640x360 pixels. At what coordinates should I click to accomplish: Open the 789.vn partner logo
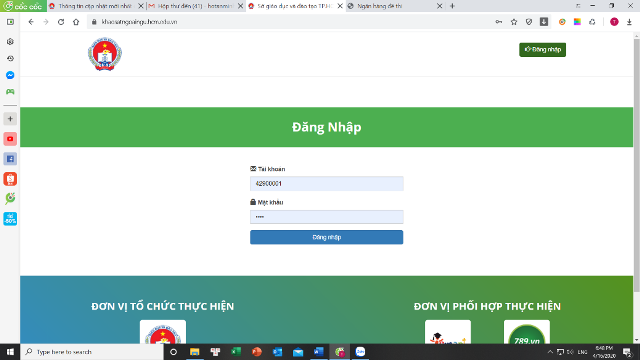pyautogui.click(x=527, y=332)
